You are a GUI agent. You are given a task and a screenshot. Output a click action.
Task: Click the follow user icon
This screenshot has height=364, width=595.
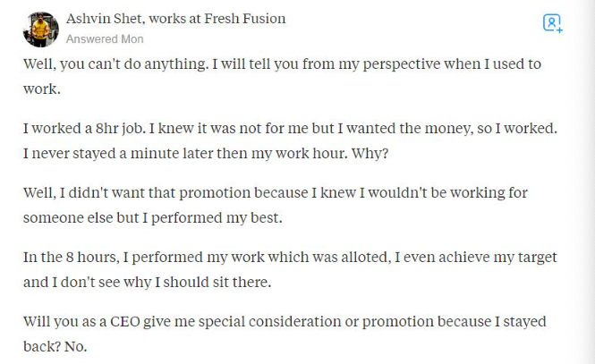pyautogui.click(x=552, y=23)
